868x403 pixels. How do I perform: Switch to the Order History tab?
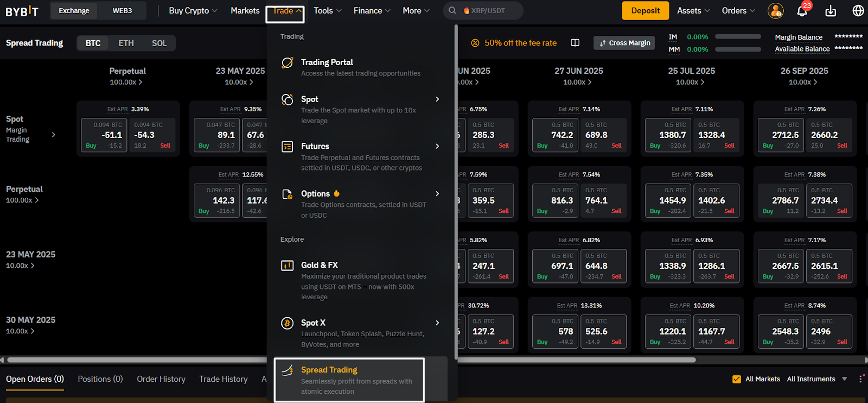tap(161, 379)
